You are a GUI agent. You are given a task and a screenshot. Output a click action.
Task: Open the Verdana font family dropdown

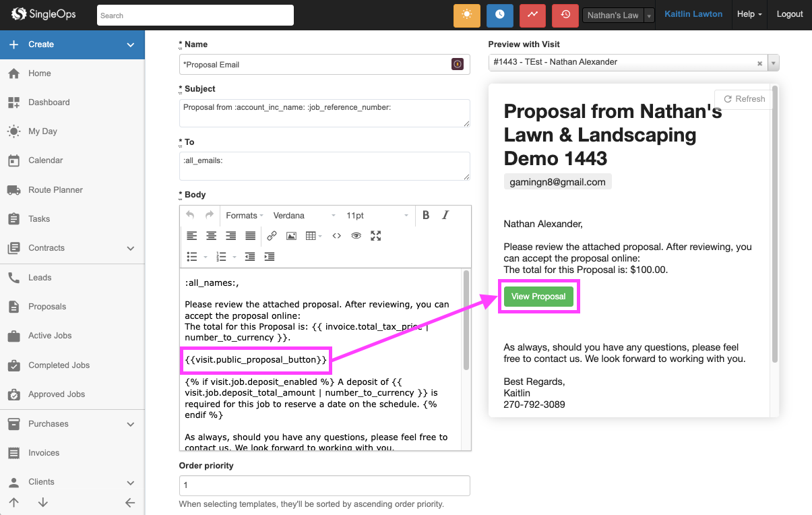coord(304,215)
